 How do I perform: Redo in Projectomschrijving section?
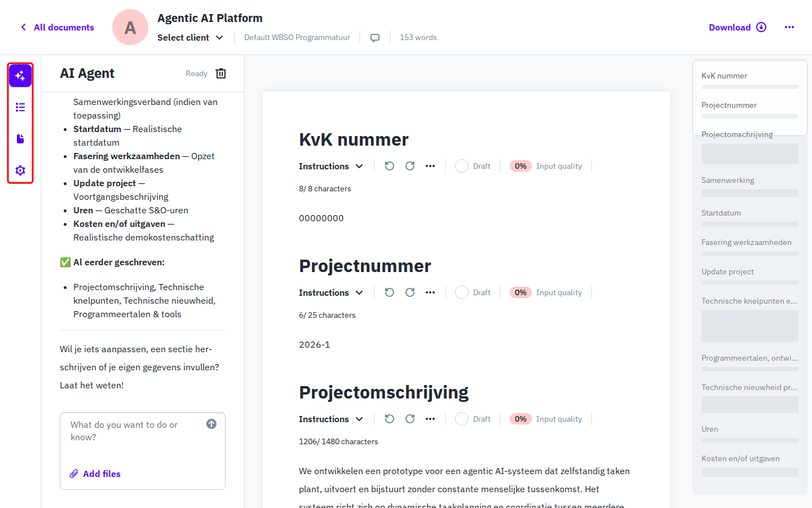[410, 419]
